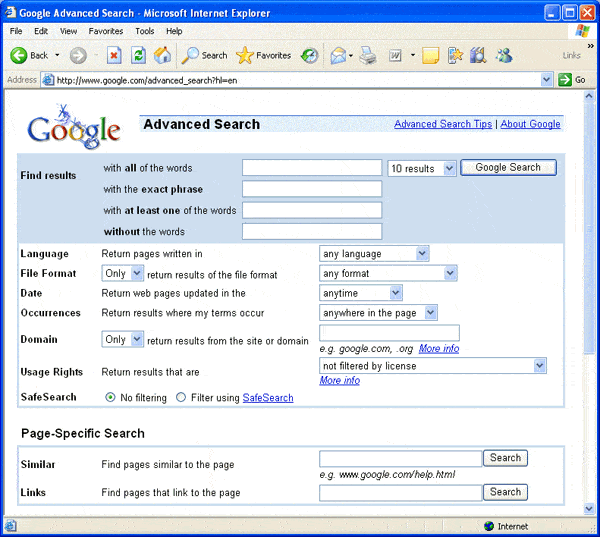Open About Google link

(x=530, y=124)
